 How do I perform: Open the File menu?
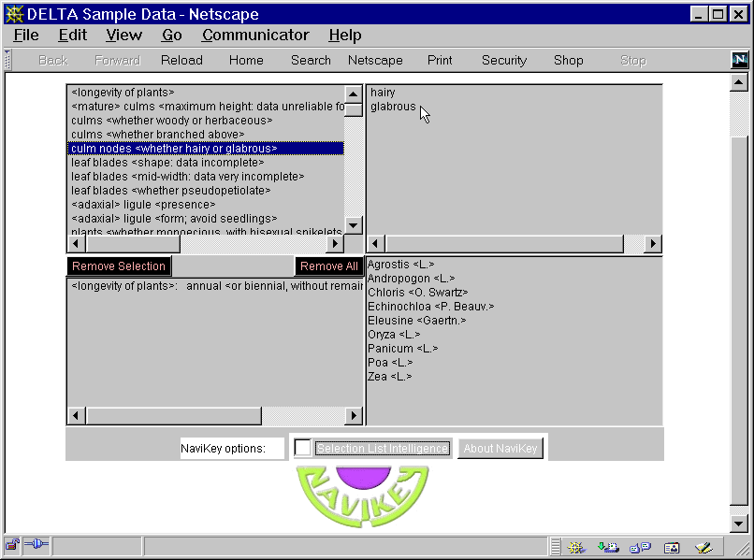pyautogui.click(x=26, y=36)
